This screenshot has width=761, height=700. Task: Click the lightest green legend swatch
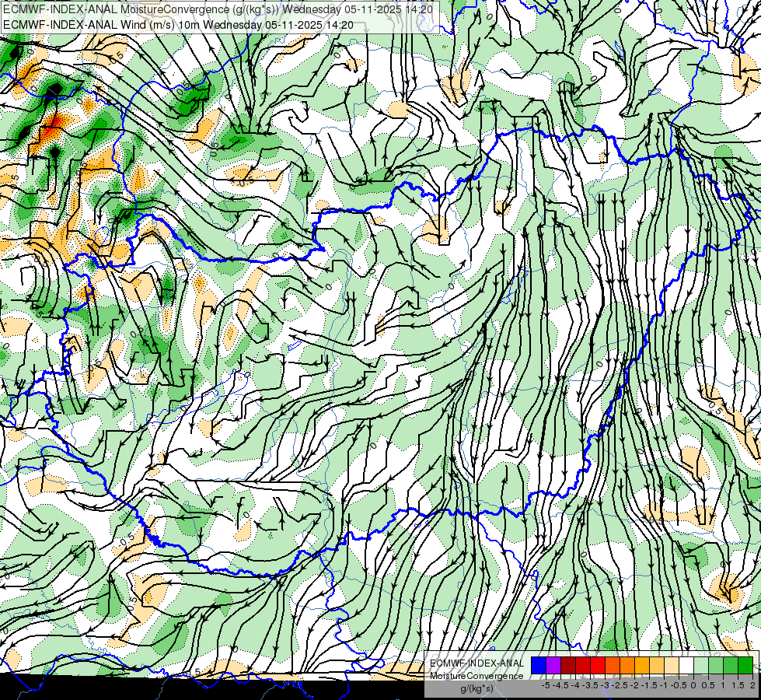coord(701,666)
